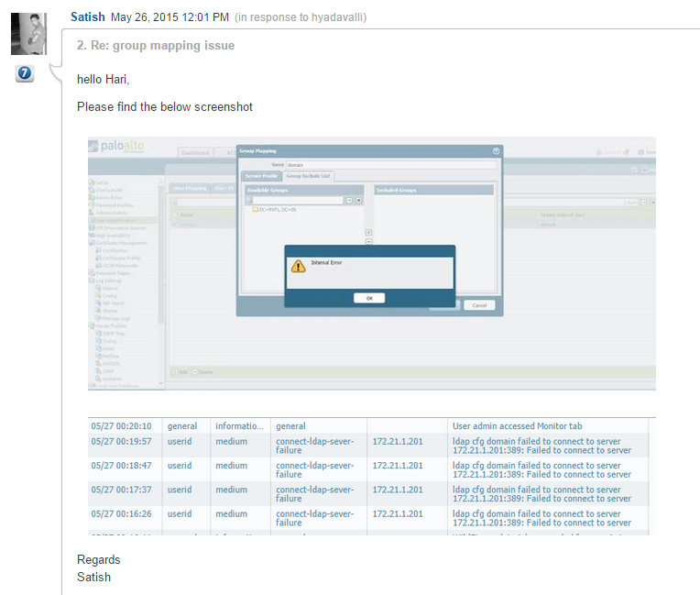Open post title 'Re: group mapping issue'
This screenshot has width=700, height=595.
tap(162, 46)
